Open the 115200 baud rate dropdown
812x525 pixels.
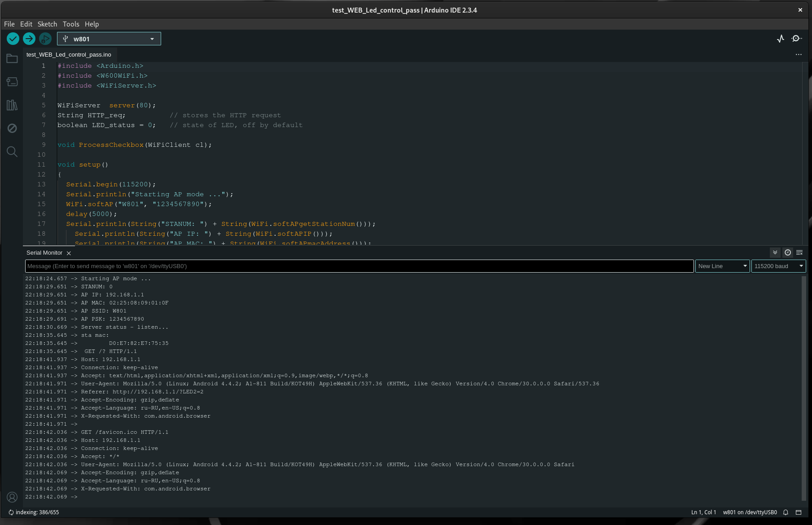click(779, 266)
